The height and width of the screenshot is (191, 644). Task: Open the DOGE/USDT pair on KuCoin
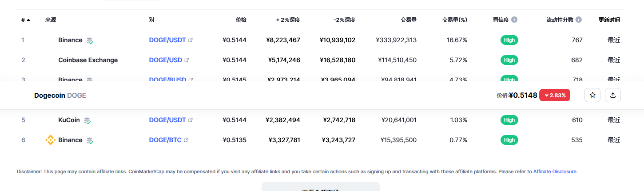167,120
